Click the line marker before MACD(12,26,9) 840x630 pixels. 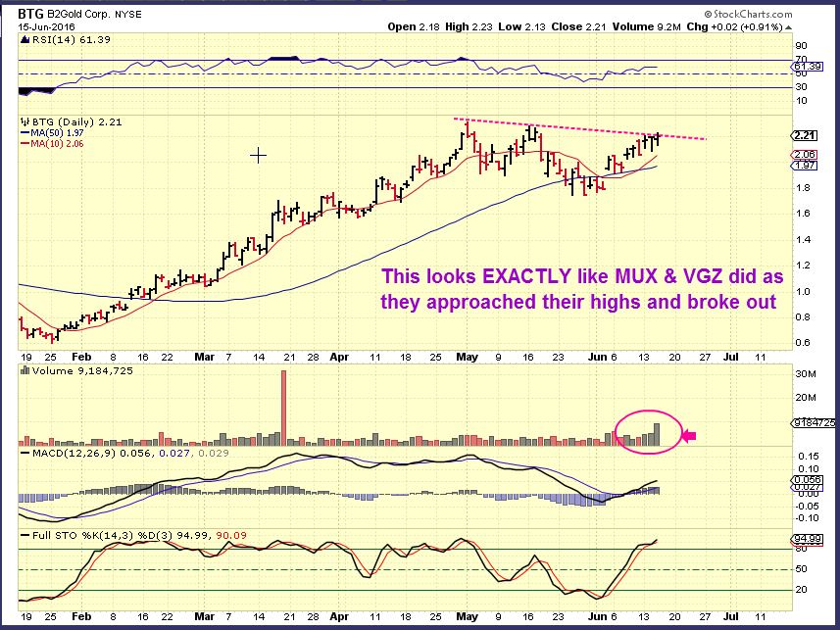coord(25,454)
